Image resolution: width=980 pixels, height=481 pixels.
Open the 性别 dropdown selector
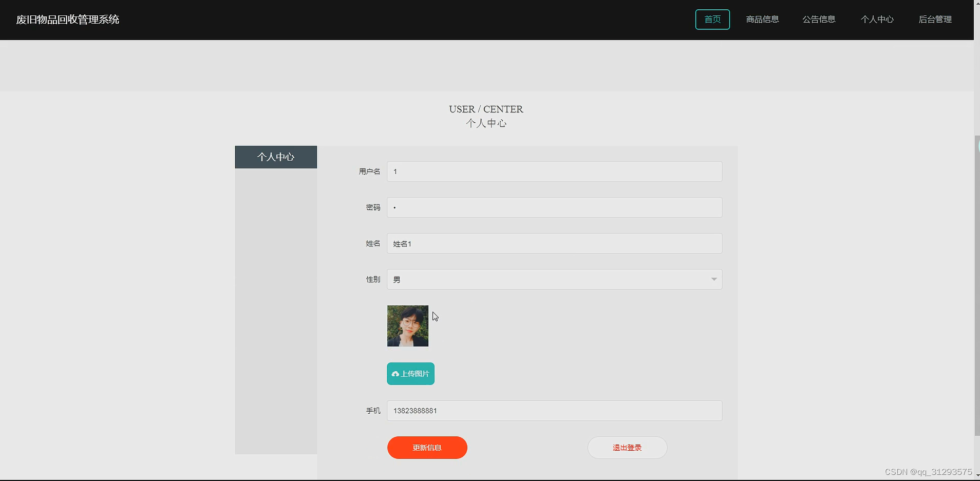pos(554,280)
